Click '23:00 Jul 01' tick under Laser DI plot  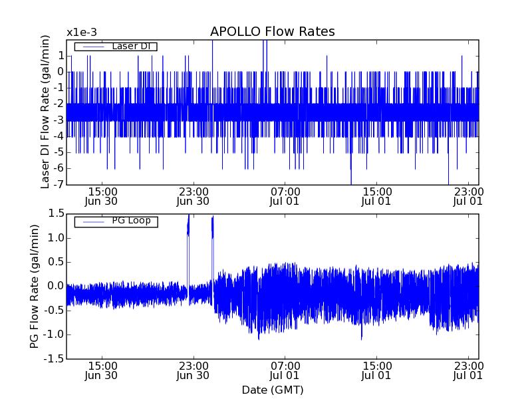(468, 197)
